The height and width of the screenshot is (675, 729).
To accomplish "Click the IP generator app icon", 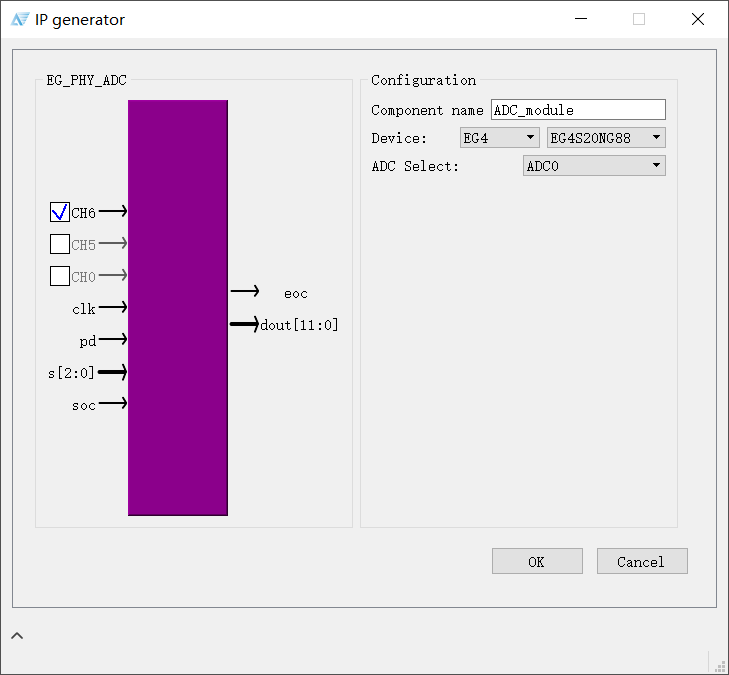I will [x=20, y=20].
